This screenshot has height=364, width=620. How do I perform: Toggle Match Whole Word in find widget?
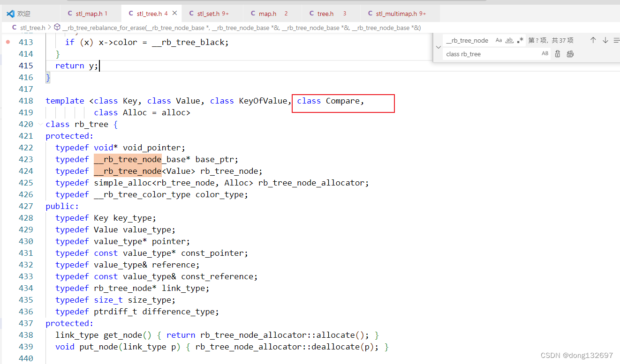tap(509, 40)
